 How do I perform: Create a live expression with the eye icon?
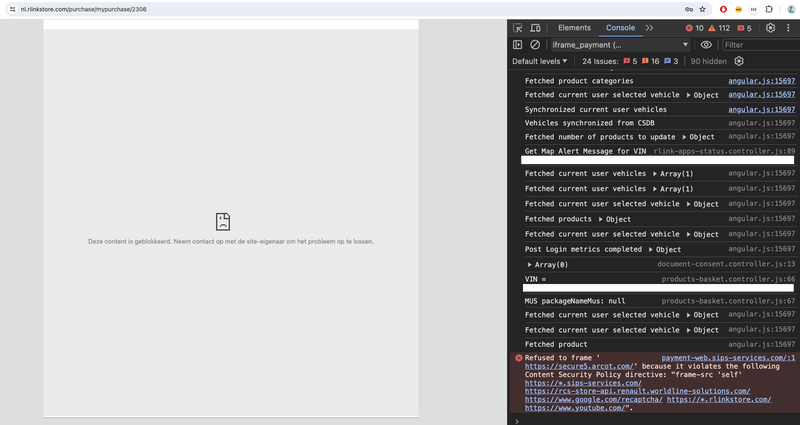pyautogui.click(x=706, y=45)
